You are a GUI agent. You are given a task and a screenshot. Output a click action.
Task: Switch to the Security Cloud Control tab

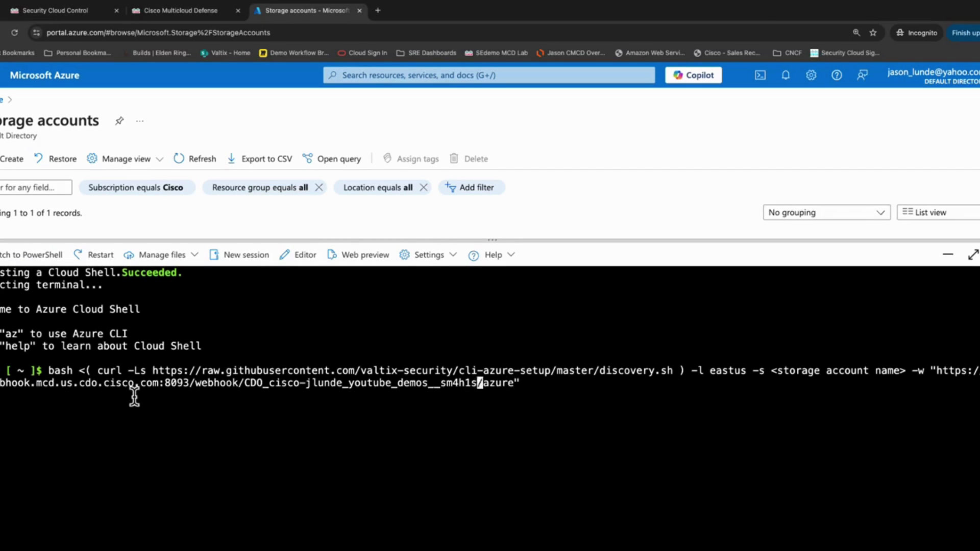tap(55, 10)
